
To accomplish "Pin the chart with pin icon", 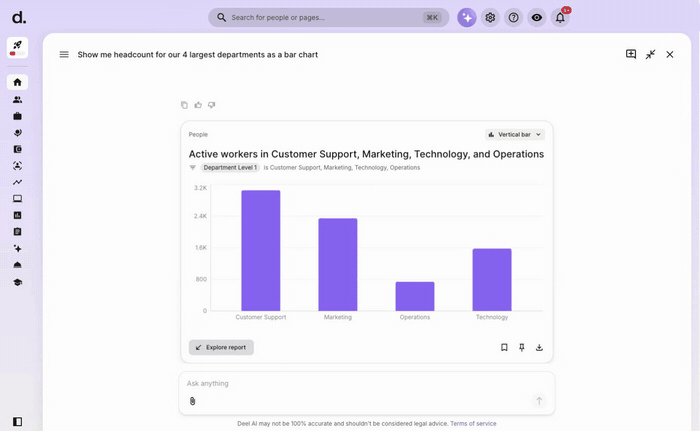I will [x=521, y=347].
